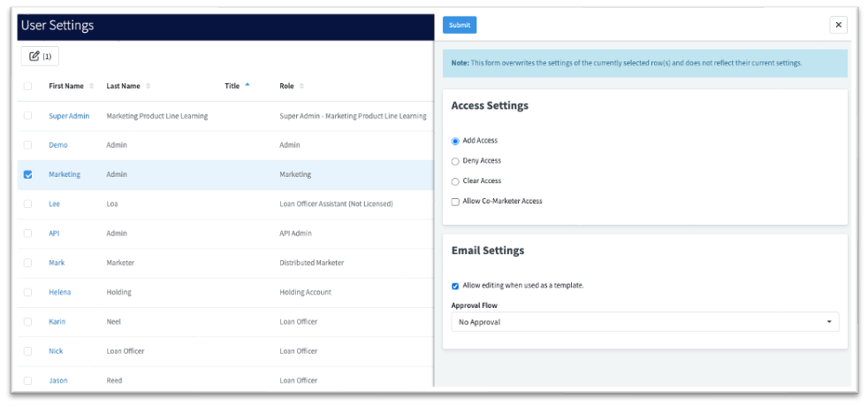Click the 'Holding' last name cell
This screenshot has height=407, width=868.
(x=119, y=292)
